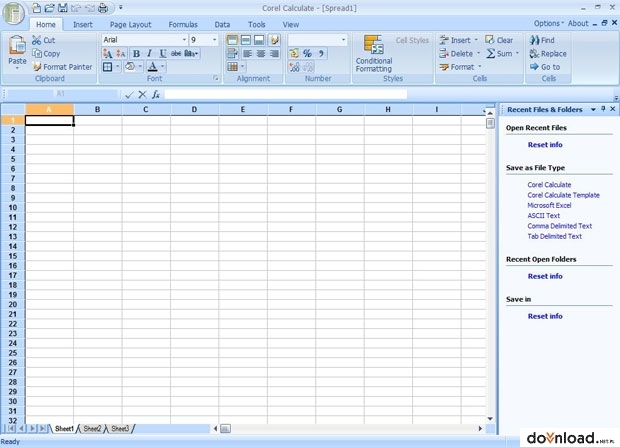
Task: Click the Open folder icon in quick toolbar
Action: 49,8
